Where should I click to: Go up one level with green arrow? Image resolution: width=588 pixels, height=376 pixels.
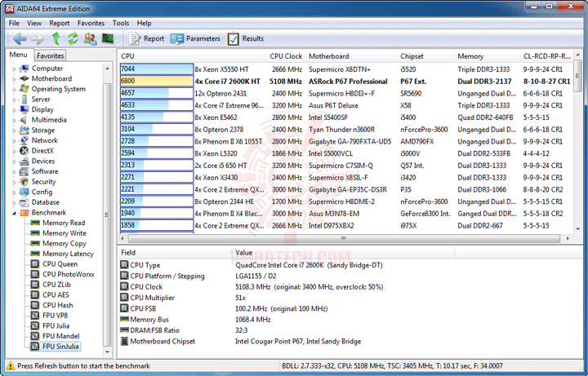(x=56, y=38)
